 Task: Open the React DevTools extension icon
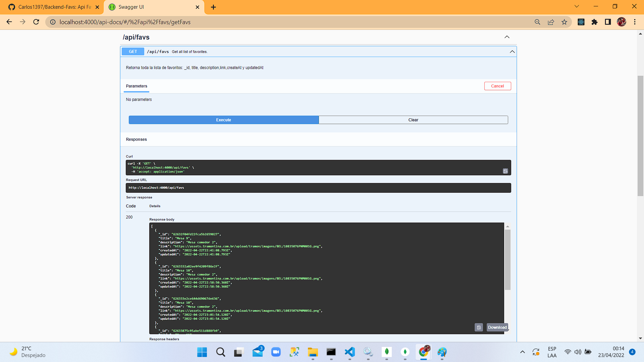[581, 22]
